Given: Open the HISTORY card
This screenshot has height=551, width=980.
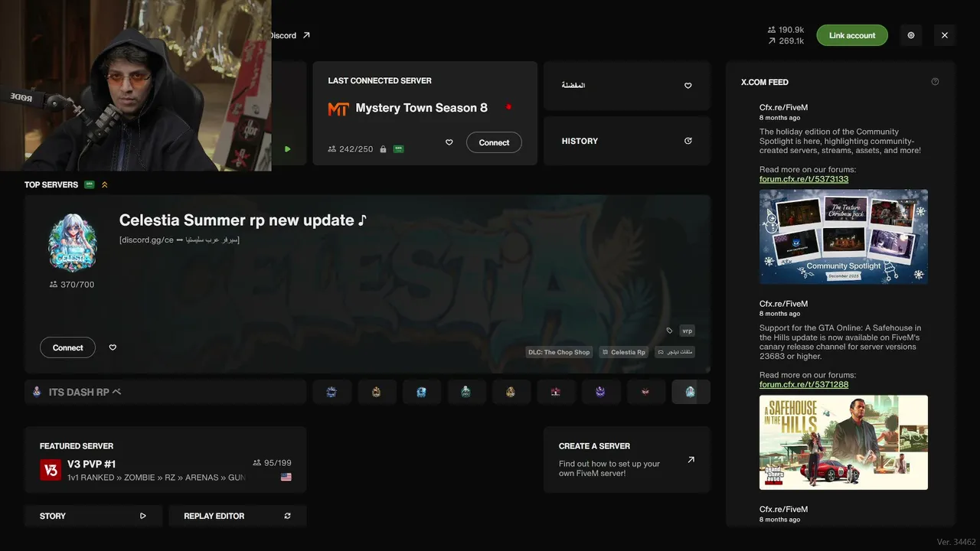Looking at the screenshot, I should tap(627, 141).
